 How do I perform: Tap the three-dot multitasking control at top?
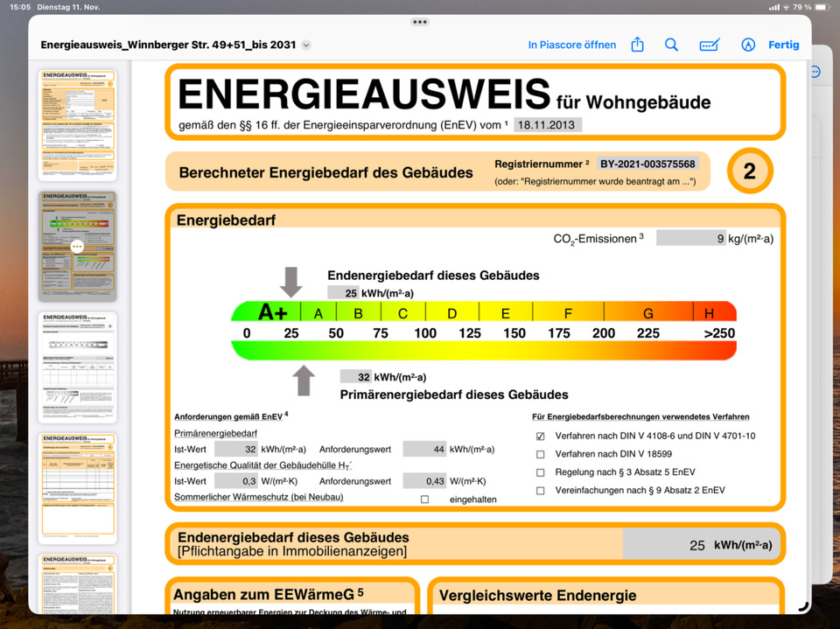420,22
